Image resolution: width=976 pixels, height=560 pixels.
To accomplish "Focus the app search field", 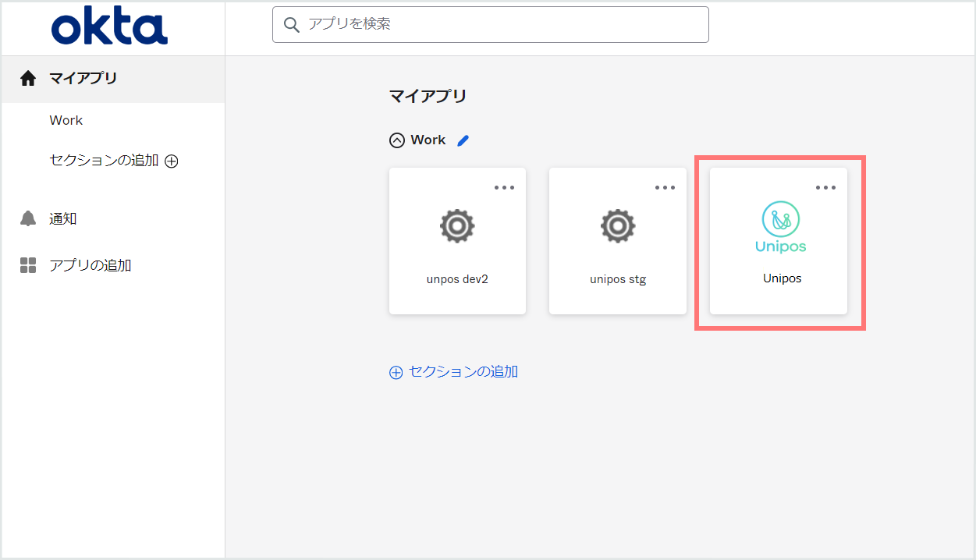I will coord(490,24).
